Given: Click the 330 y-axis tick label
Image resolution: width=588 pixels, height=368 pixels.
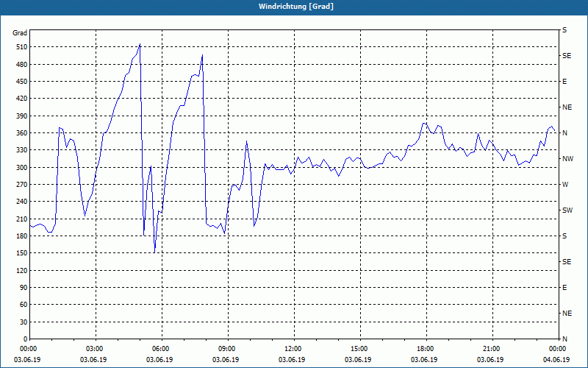Looking at the screenshot, I should pos(22,150).
